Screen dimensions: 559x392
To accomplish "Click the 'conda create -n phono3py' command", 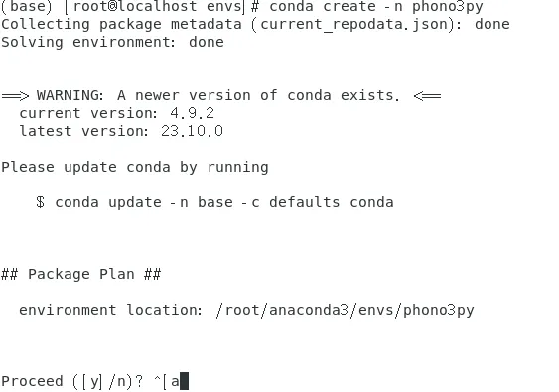I will pos(376,6).
